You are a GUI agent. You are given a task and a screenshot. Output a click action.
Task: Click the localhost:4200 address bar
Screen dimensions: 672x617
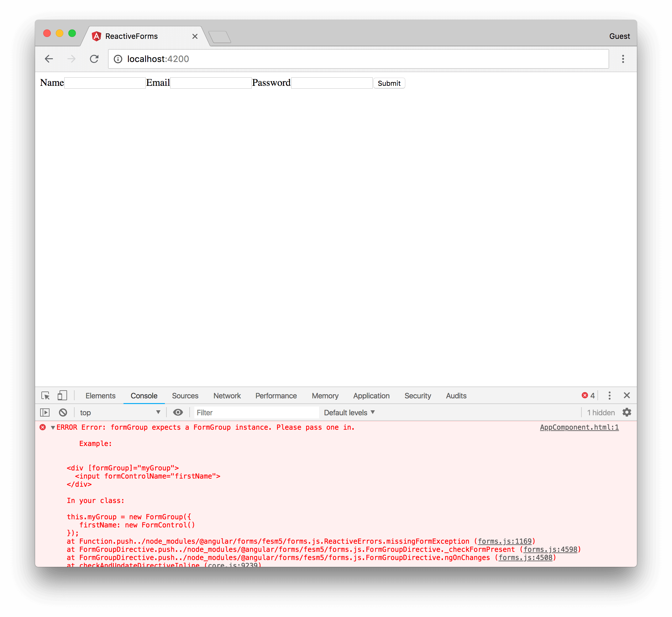point(358,59)
